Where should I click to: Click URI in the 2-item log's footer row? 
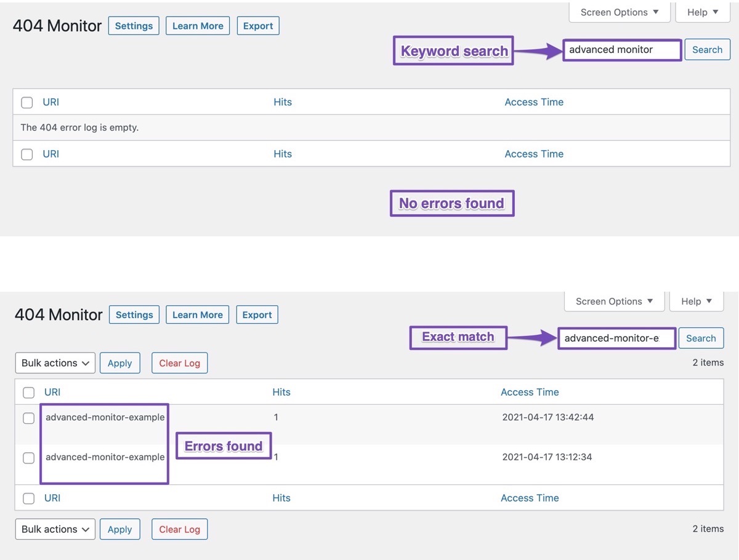(x=52, y=498)
